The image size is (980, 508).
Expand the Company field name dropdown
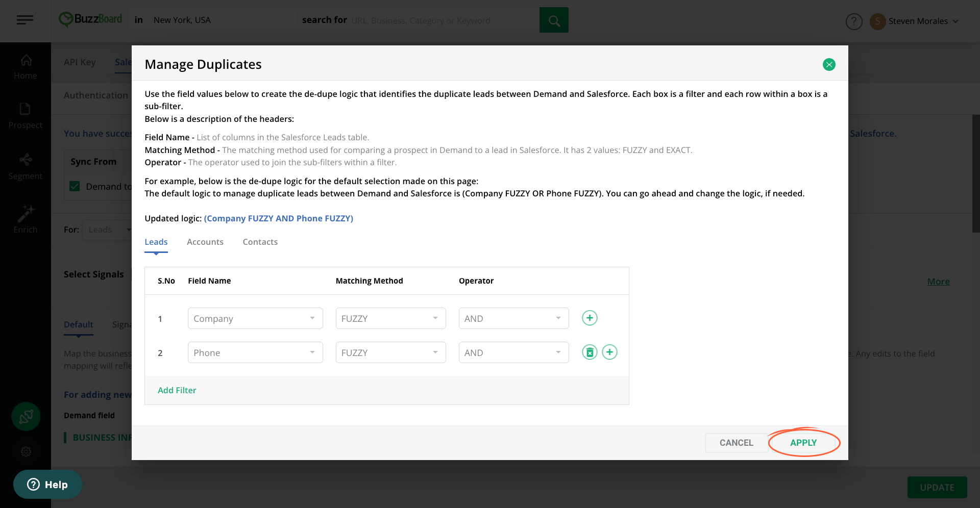coord(255,318)
